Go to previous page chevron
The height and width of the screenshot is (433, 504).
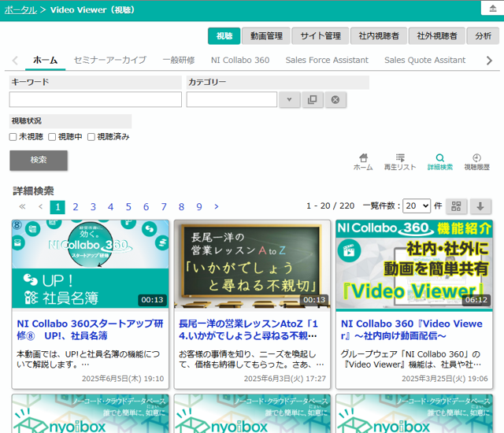[x=40, y=206]
